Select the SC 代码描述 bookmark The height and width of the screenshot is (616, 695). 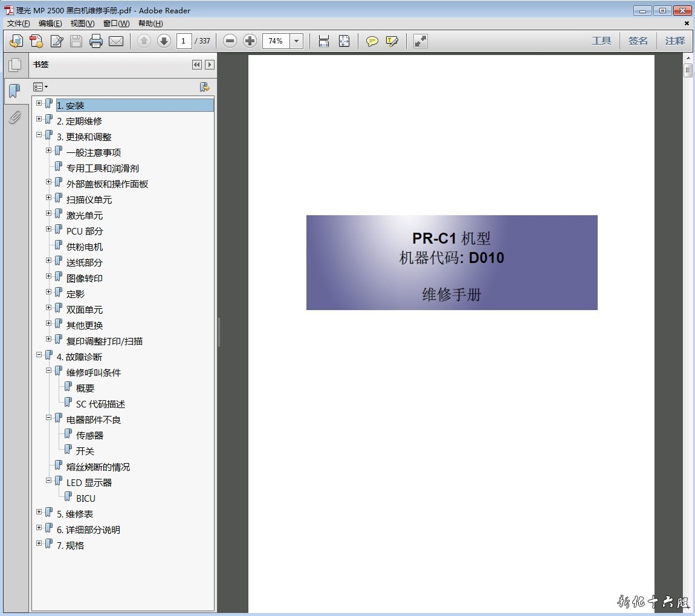(100, 404)
